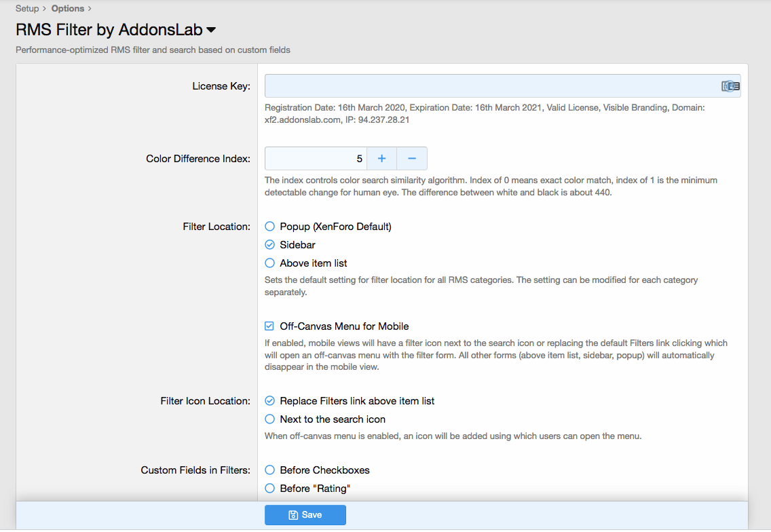This screenshot has height=532, width=771.
Task: Select Popup (XenForo Default) filter location
Action: pos(270,227)
